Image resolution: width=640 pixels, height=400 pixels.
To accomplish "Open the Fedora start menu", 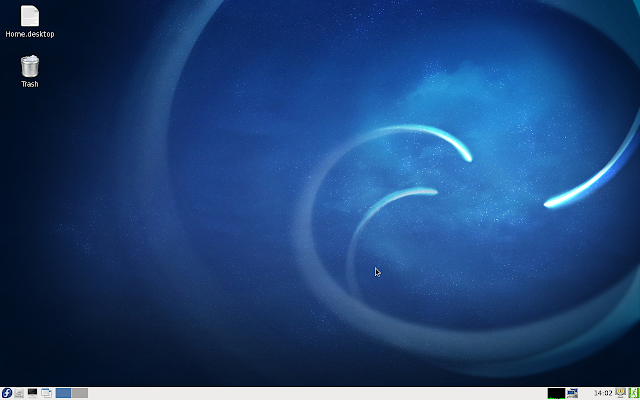I will [x=7, y=393].
